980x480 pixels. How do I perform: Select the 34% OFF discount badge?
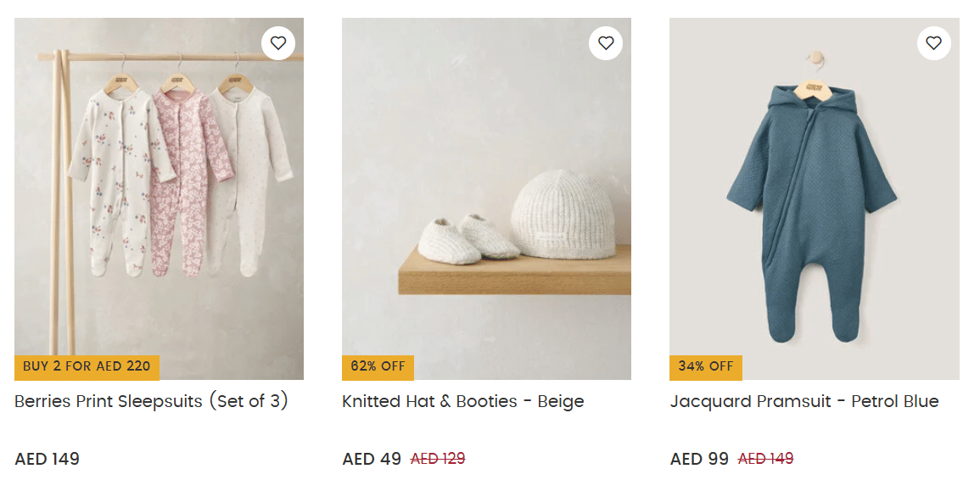(705, 367)
